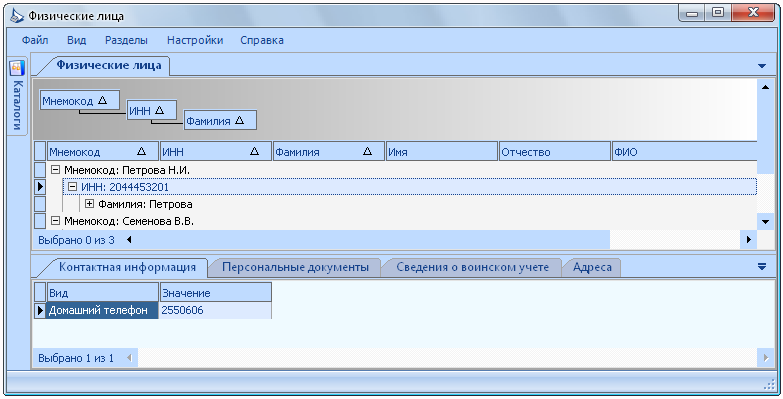
Task: Open the Каталоги sidebar icon
Action: 17,67
